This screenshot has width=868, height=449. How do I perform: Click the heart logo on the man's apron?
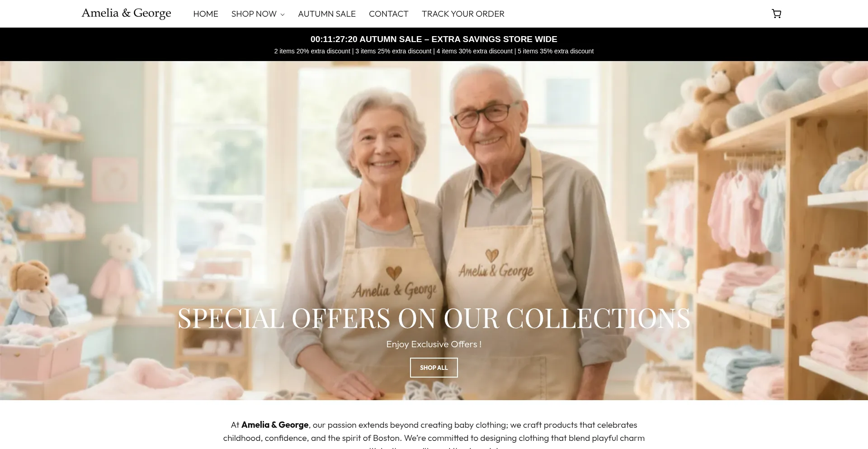[x=492, y=255]
